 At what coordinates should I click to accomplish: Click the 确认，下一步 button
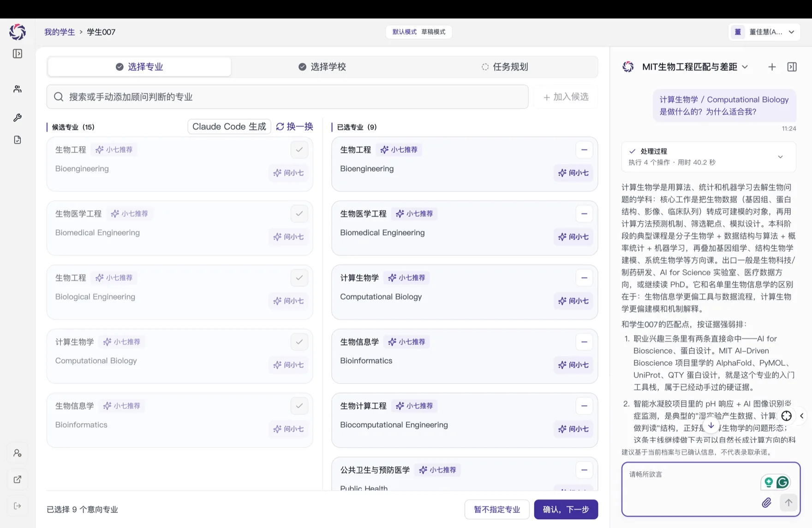pos(566,510)
